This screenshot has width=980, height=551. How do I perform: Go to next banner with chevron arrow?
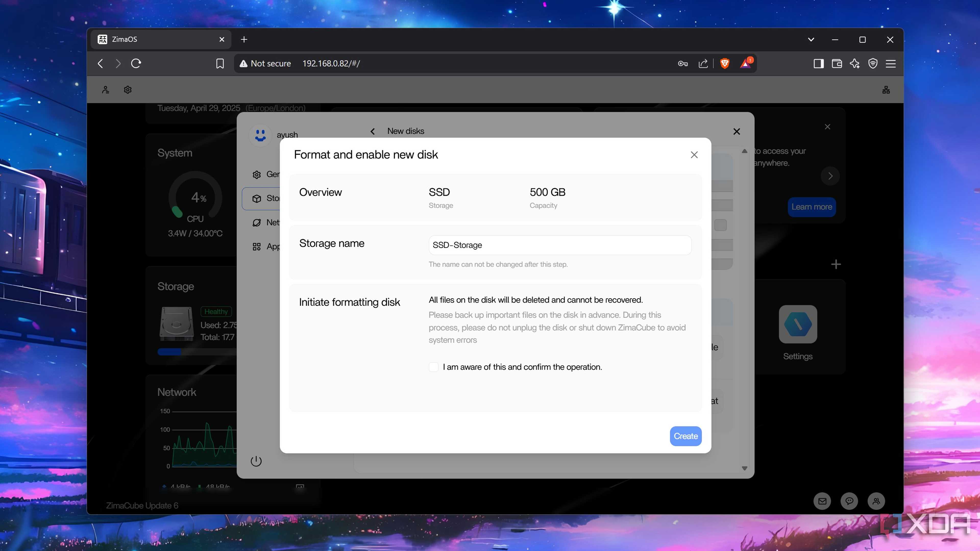pos(830,176)
